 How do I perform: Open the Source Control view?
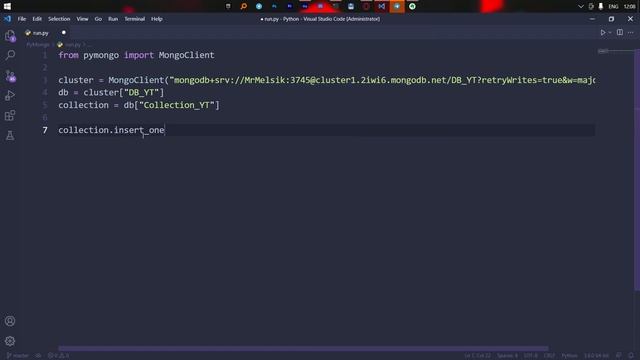(x=10, y=76)
